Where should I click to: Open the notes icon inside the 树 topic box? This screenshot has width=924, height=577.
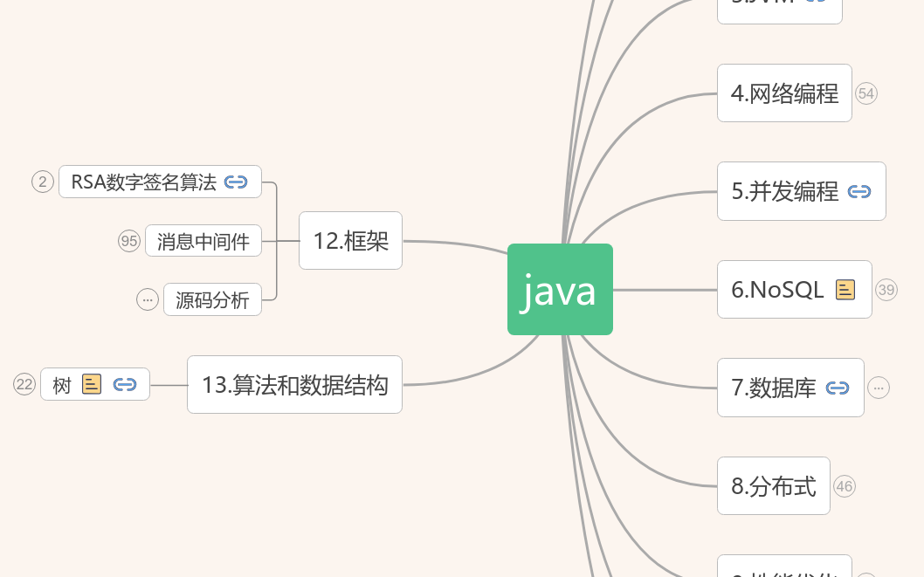92,384
